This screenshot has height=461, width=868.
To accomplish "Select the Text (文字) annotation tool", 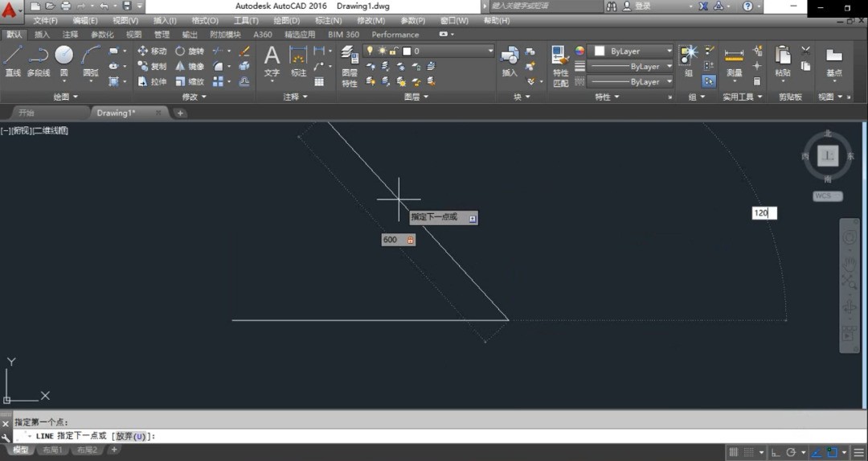I will click(272, 61).
